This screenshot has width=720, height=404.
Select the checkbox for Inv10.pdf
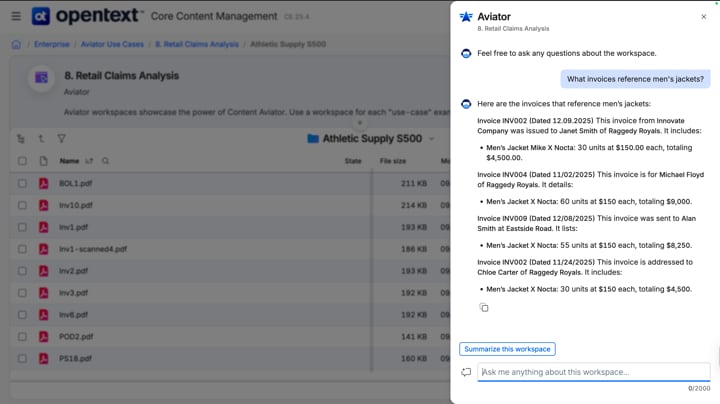tap(22, 205)
